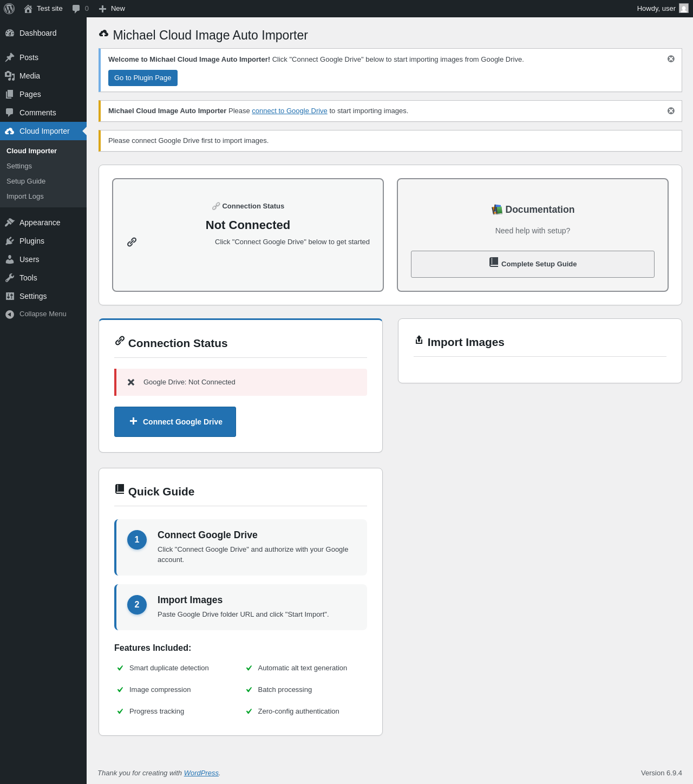Click the upload icon beside Import Images heading

pyautogui.click(x=419, y=340)
